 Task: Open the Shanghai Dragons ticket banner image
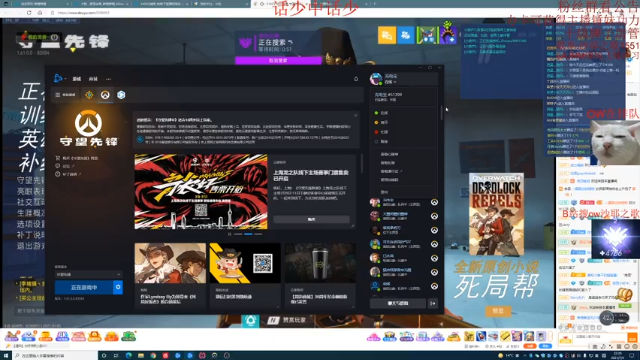point(201,191)
